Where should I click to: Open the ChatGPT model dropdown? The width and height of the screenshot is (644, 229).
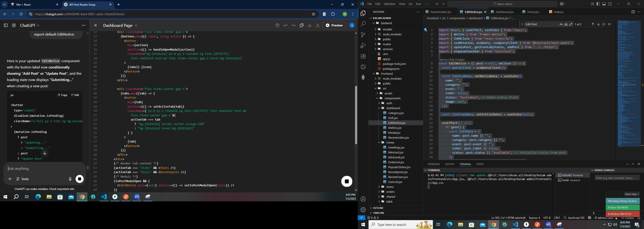(30, 25)
